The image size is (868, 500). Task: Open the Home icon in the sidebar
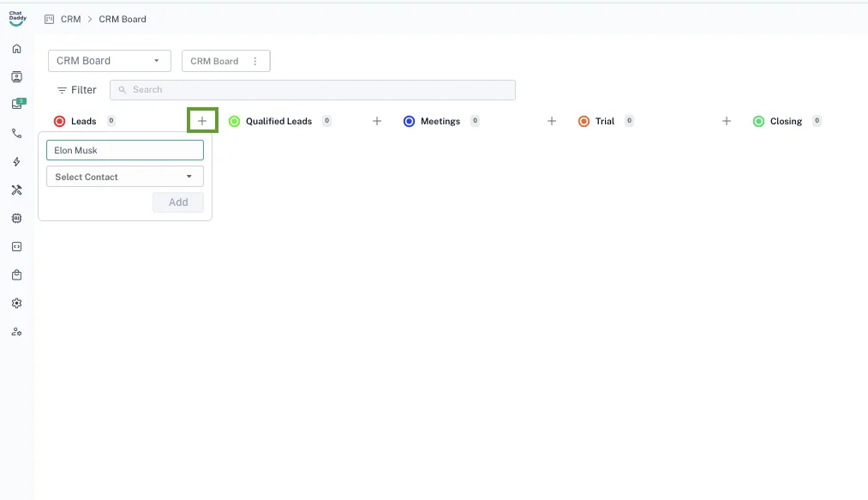click(16, 49)
